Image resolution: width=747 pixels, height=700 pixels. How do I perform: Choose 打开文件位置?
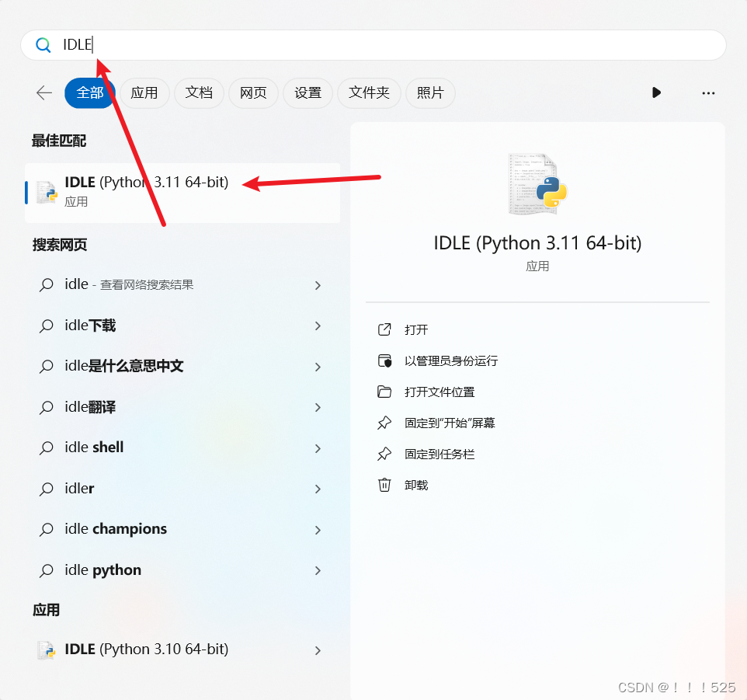(x=440, y=392)
